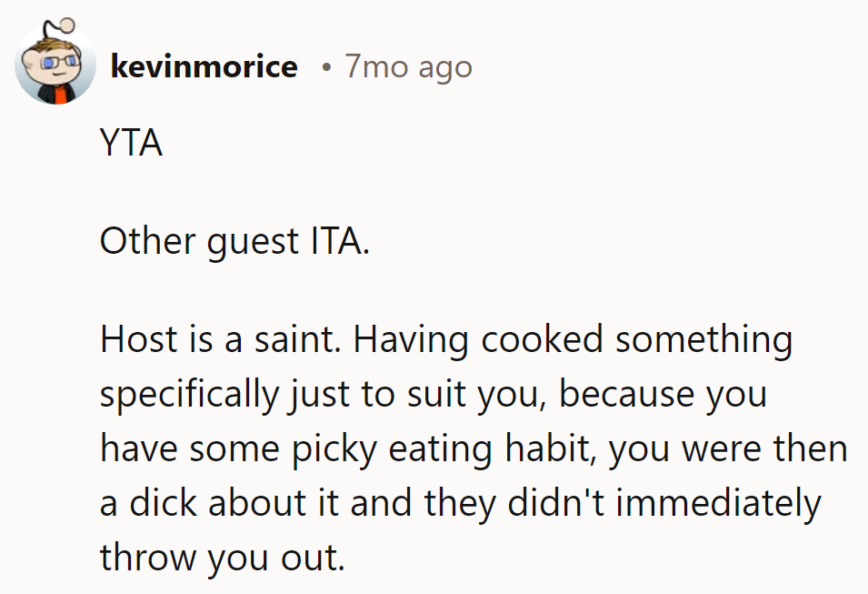Click the word "guest" in the comment
The width and height of the screenshot is (868, 594).
tap(248, 241)
